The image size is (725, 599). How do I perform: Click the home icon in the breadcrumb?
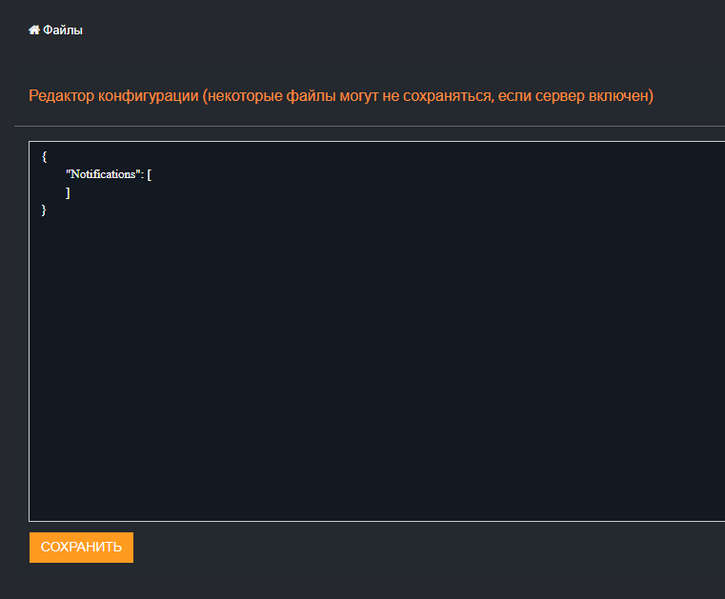[x=34, y=30]
